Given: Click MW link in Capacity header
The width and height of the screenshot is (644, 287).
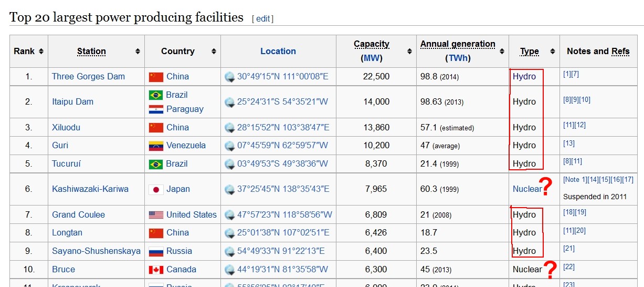Looking at the screenshot, I should point(372,58).
